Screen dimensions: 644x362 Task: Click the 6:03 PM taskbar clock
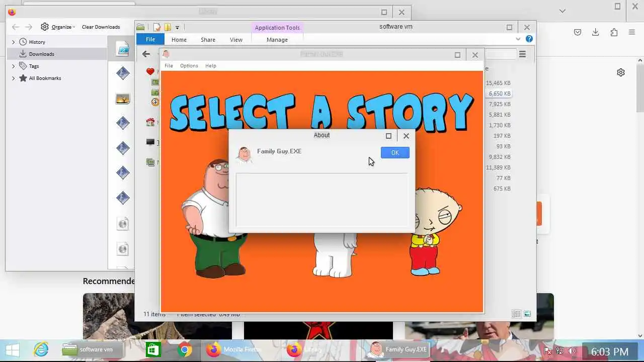tap(610, 351)
